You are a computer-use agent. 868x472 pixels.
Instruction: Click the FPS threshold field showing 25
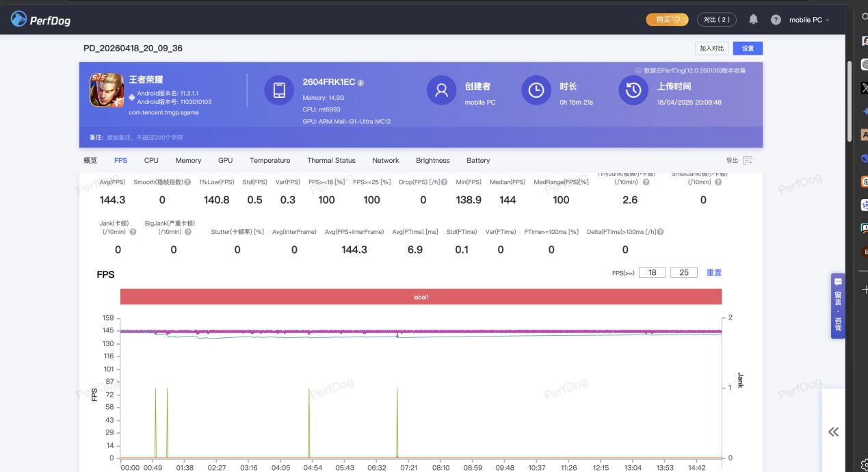pyautogui.click(x=684, y=272)
